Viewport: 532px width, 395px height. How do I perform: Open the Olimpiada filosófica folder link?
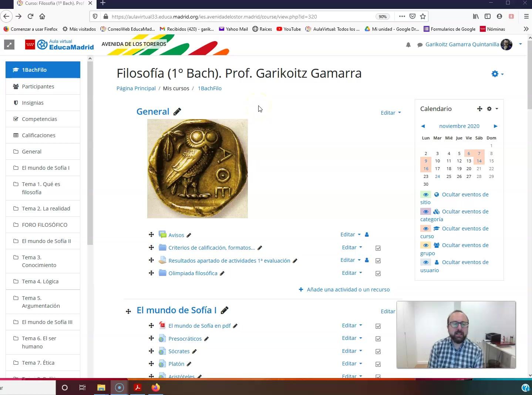point(193,273)
